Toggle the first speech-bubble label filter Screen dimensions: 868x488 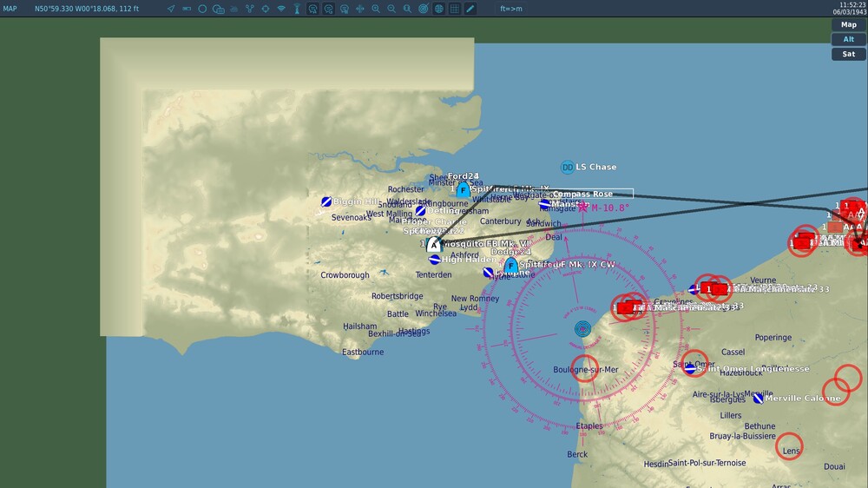click(312, 9)
